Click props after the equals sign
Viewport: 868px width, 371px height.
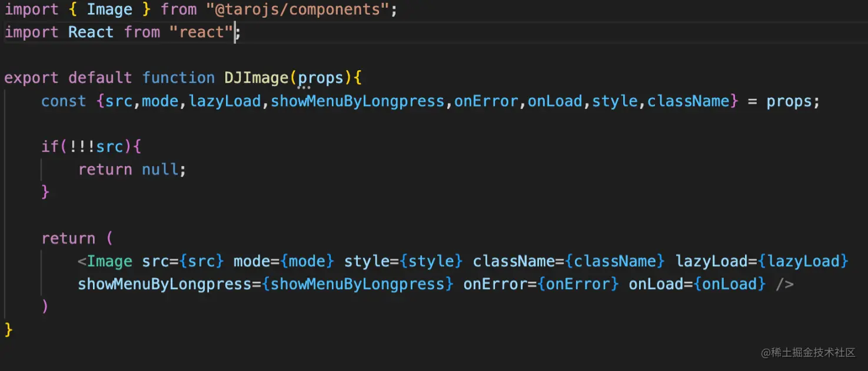click(x=789, y=101)
